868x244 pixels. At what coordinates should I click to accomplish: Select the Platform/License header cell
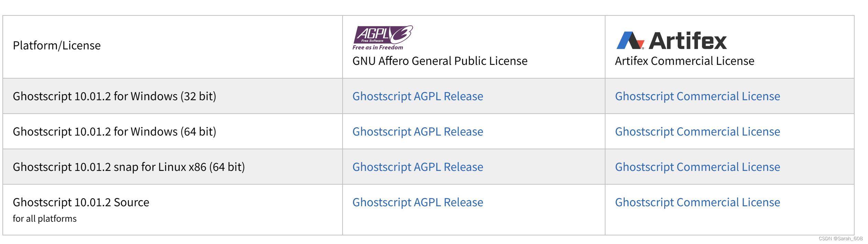(57, 45)
